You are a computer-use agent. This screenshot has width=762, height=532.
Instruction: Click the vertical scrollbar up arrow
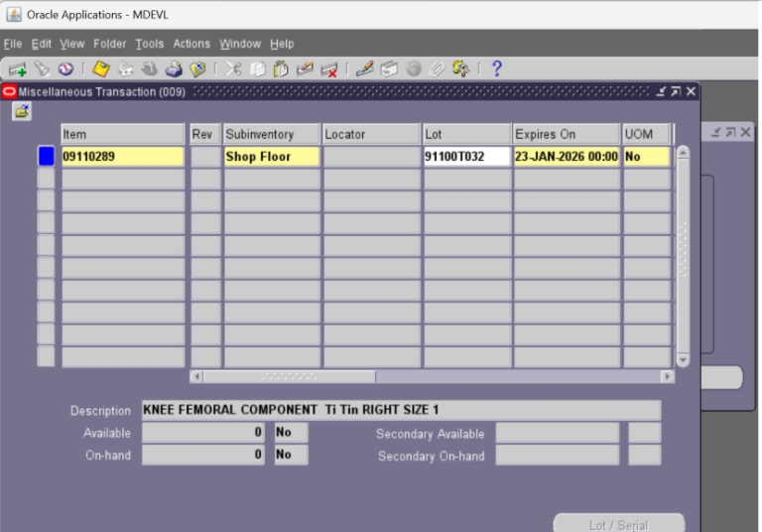683,153
